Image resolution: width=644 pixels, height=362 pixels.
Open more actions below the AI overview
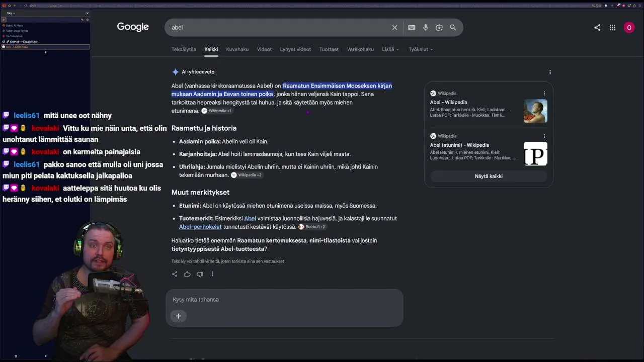212,274
